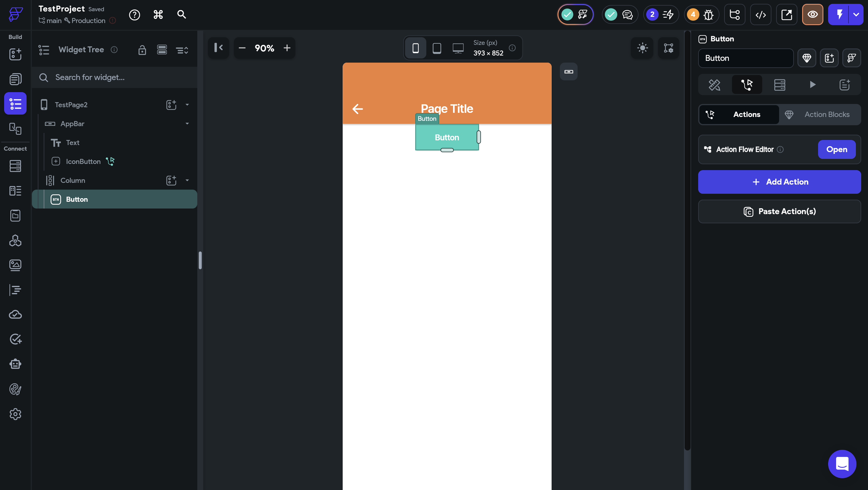Toggle the preview mode eye button
This screenshot has height=490, width=868.
(x=812, y=14)
